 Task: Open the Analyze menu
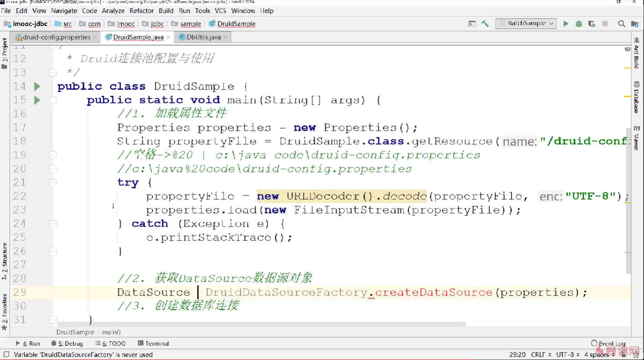pyautogui.click(x=113, y=10)
